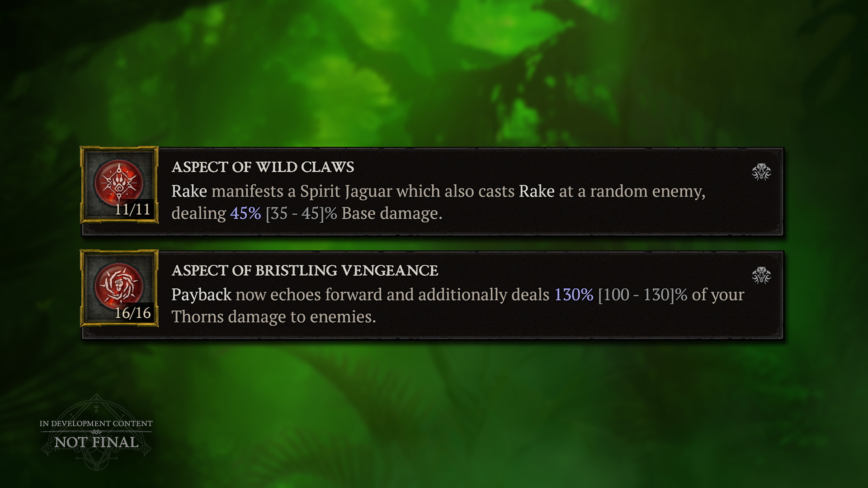
Task: Click the [35 - 45]% roll range
Action: click(x=301, y=214)
